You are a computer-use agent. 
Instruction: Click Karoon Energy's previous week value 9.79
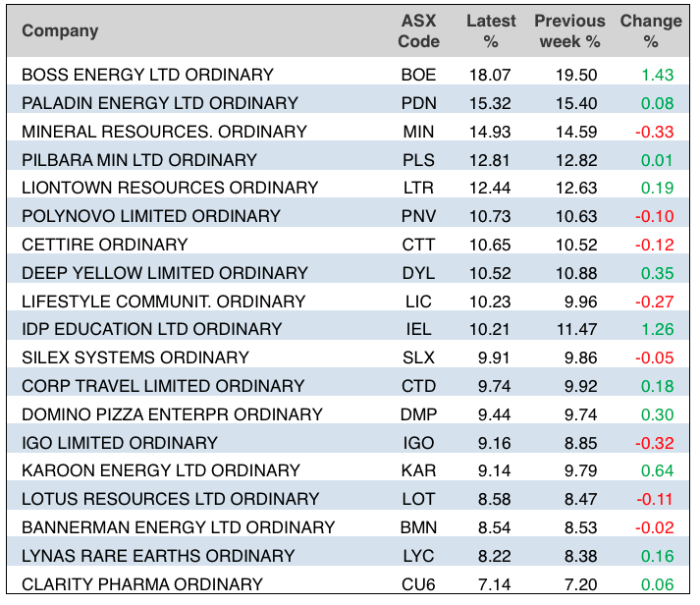tap(581, 470)
